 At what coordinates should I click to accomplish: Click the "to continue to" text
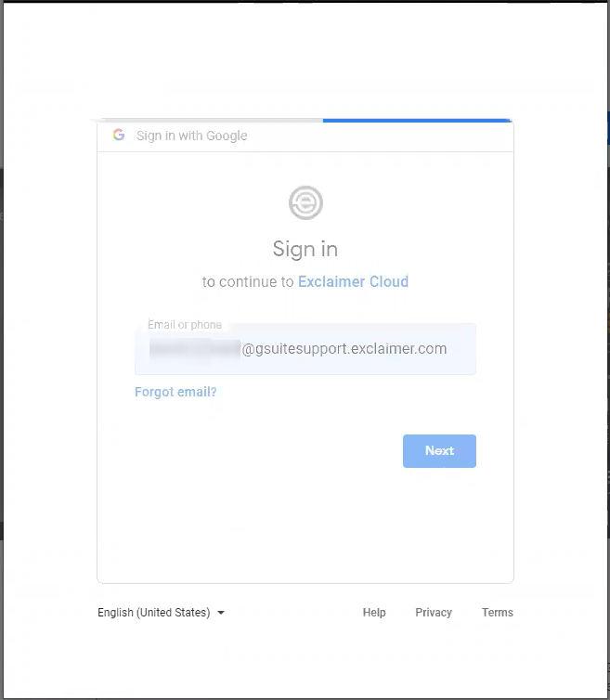pos(248,281)
